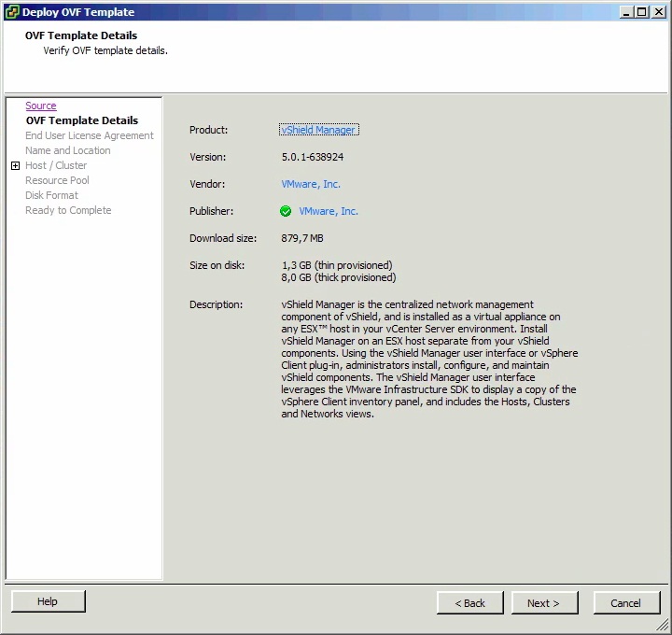
Task: Select Ready to Complete step
Action: pyautogui.click(x=68, y=210)
